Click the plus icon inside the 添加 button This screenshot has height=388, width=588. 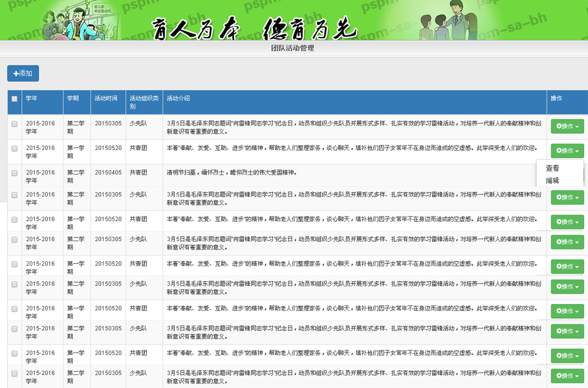(16, 73)
